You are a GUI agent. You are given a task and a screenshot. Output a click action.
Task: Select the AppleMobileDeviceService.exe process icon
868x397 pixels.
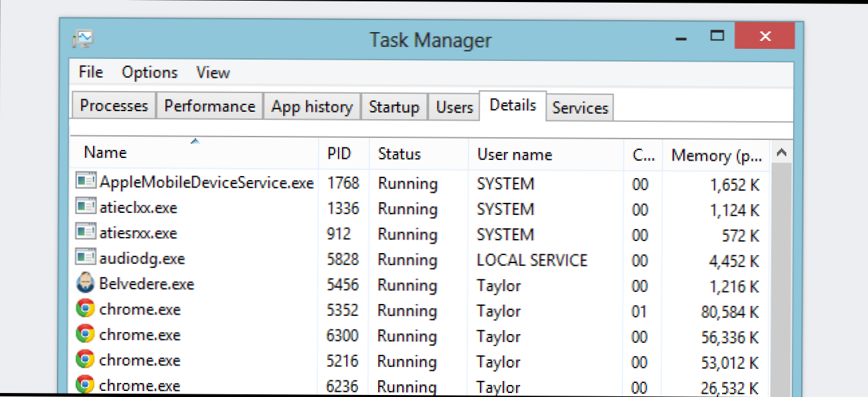click(85, 182)
